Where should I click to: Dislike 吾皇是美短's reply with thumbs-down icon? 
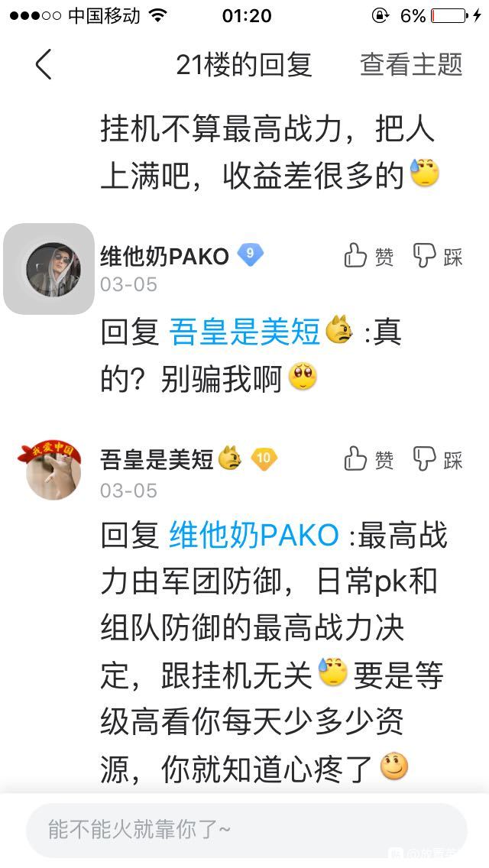click(424, 459)
